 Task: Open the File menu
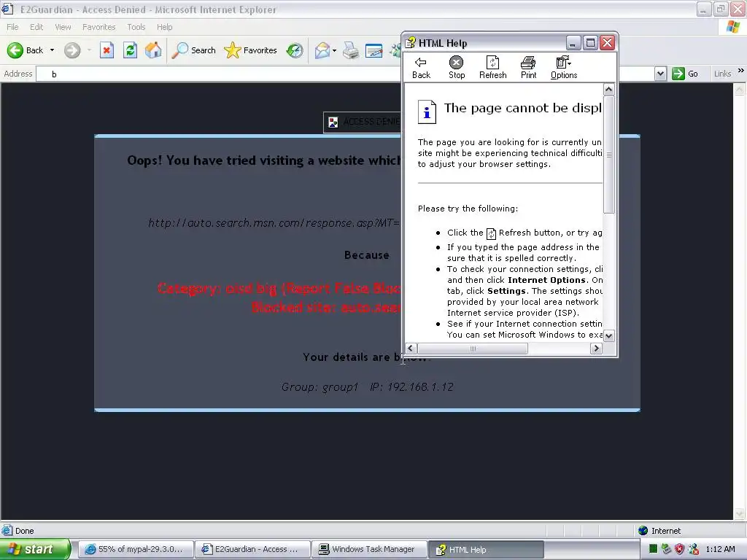[x=12, y=27]
